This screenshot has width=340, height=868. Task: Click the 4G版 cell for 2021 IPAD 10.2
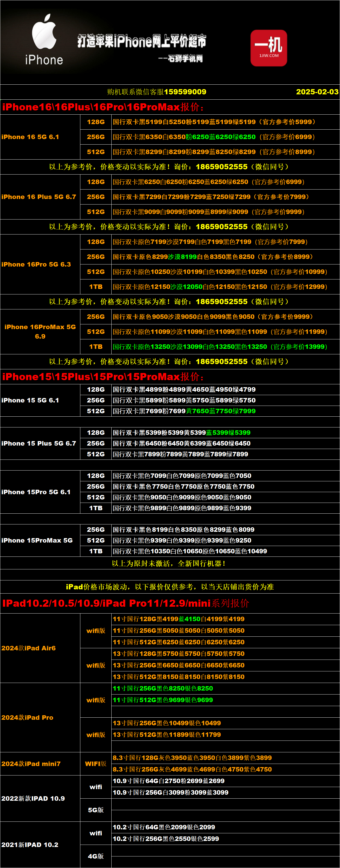[x=96, y=856]
